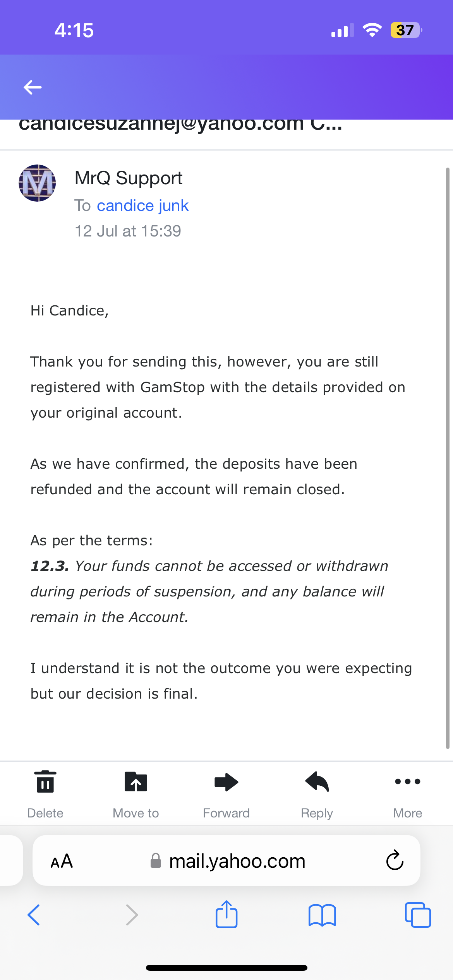Open the candice junk recipient link
Screen dimensions: 453x980
pyautogui.click(x=142, y=206)
